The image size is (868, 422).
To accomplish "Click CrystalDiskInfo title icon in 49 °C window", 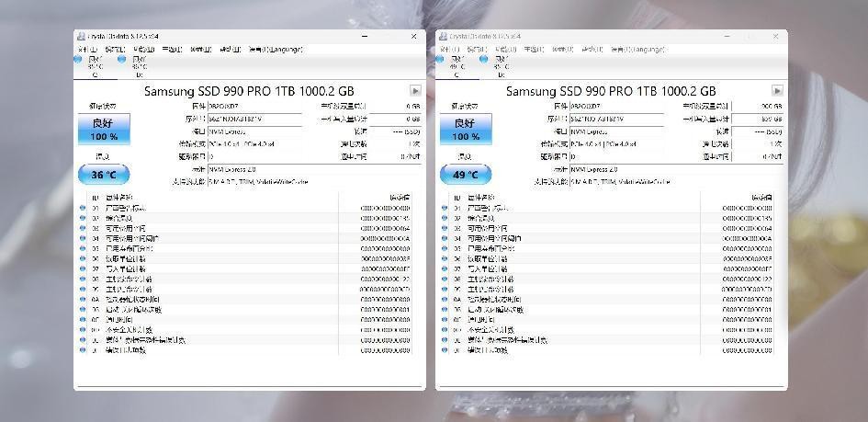I will [x=443, y=37].
